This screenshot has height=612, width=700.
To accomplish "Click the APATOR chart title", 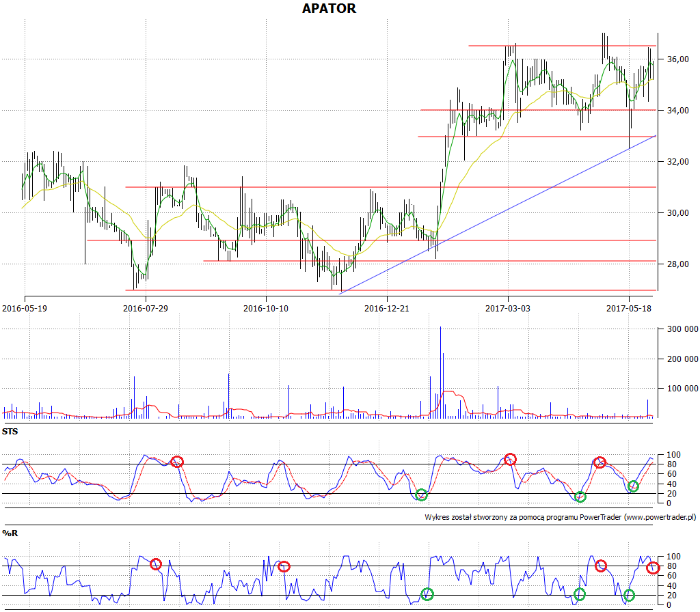I will (329, 8).
